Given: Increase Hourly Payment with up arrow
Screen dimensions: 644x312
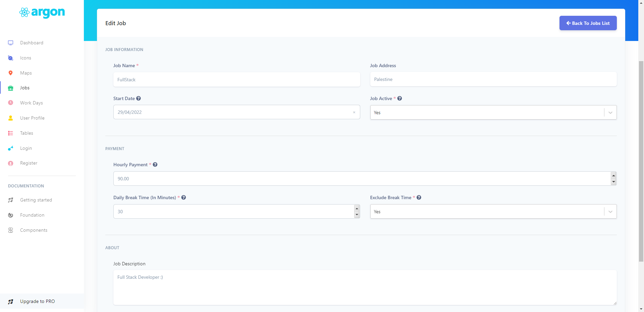Looking at the screenshot, I should coord(613,176).
